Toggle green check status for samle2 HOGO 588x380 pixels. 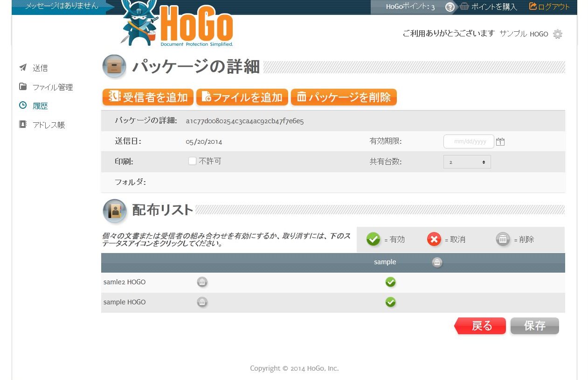[390, 282]
